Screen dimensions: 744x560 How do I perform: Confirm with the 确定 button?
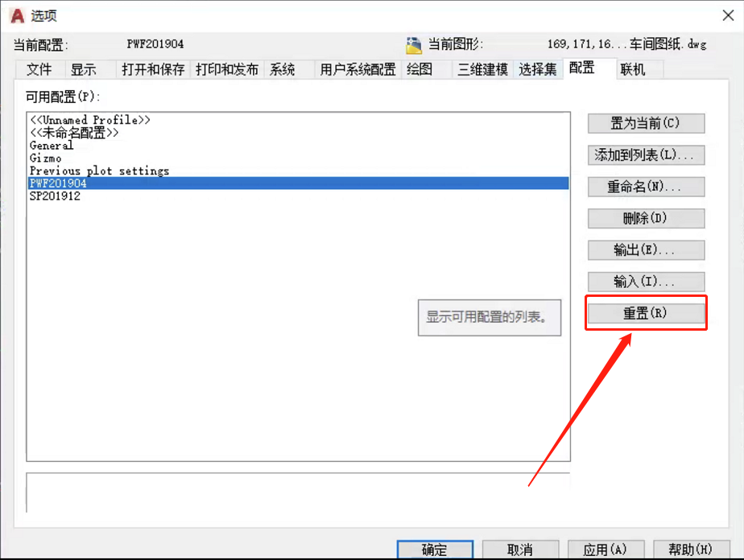[x=435, y=550]
